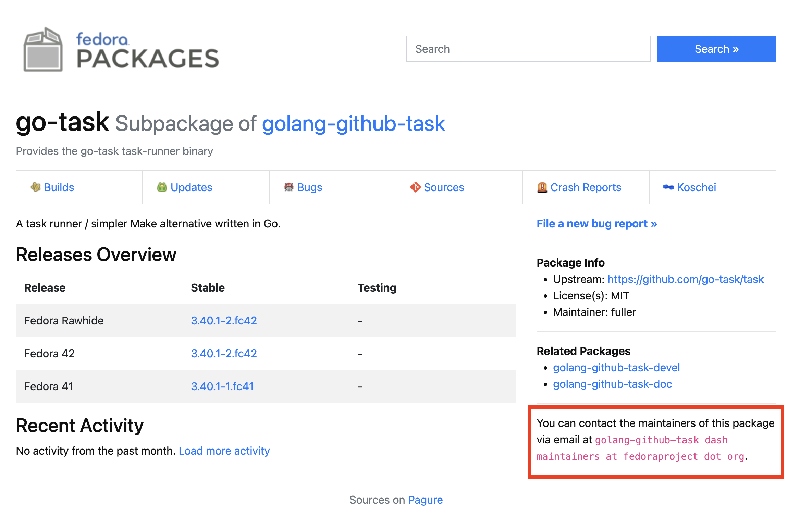Click the Stable column header

tap(208, 287)
